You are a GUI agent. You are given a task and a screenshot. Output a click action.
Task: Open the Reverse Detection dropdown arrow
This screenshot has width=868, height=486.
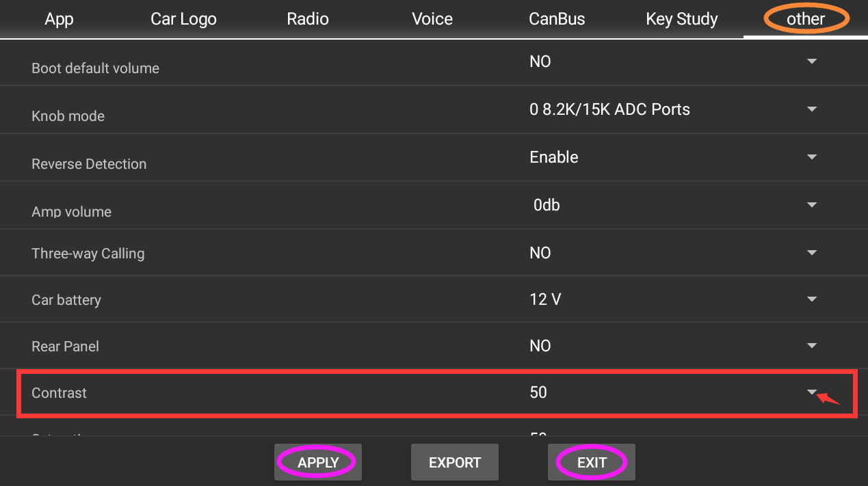click(x=812, y=157)
